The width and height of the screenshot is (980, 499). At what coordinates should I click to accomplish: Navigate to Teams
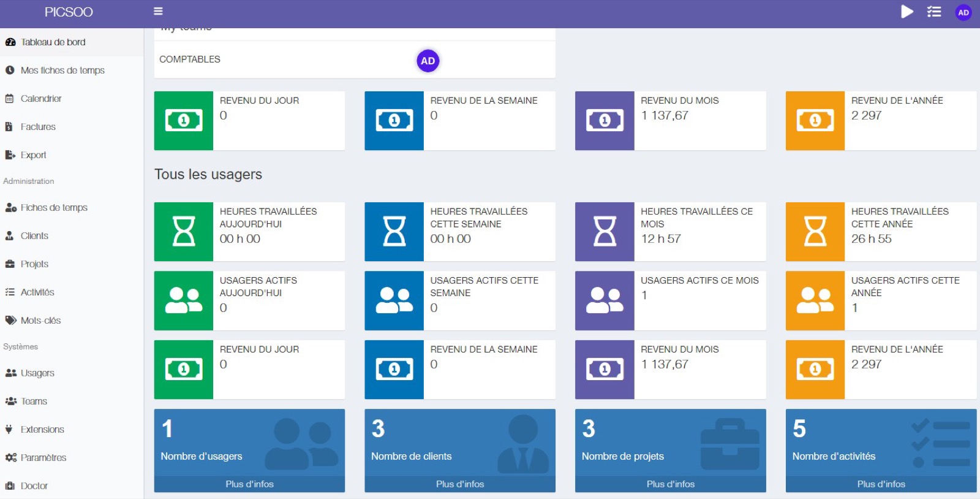click(72, 402)
